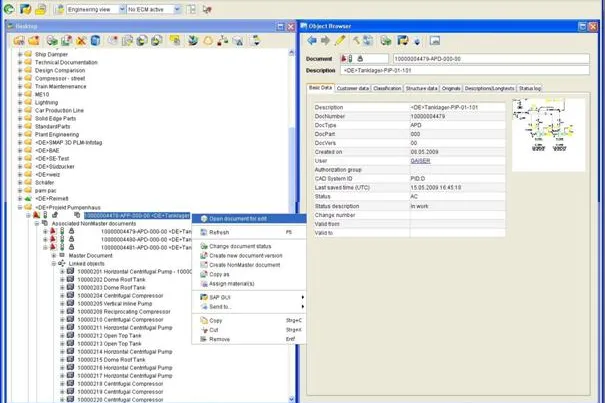Select the Compressor - street folder
The width and height of the screenshot is (605, 403).
[x=60, y=78]
